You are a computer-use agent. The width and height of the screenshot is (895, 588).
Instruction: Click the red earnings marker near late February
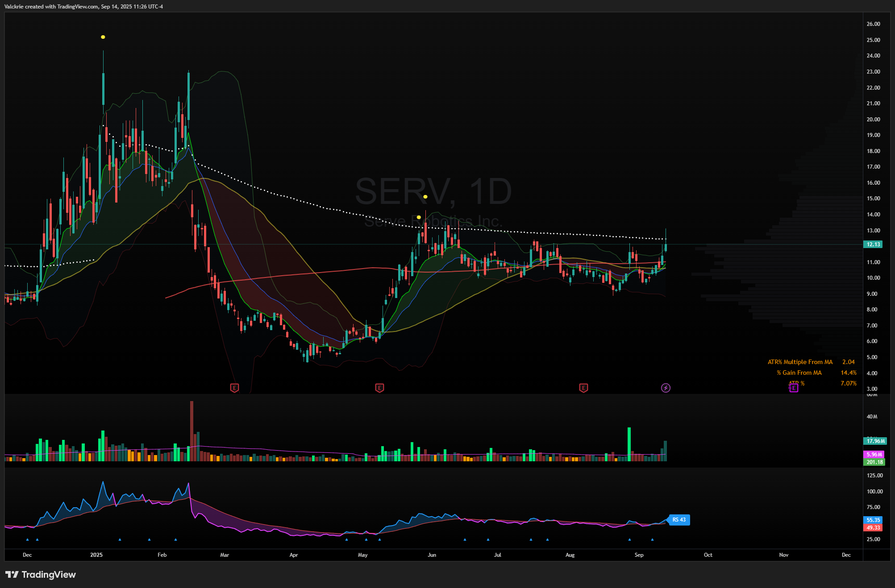point(234,388)
